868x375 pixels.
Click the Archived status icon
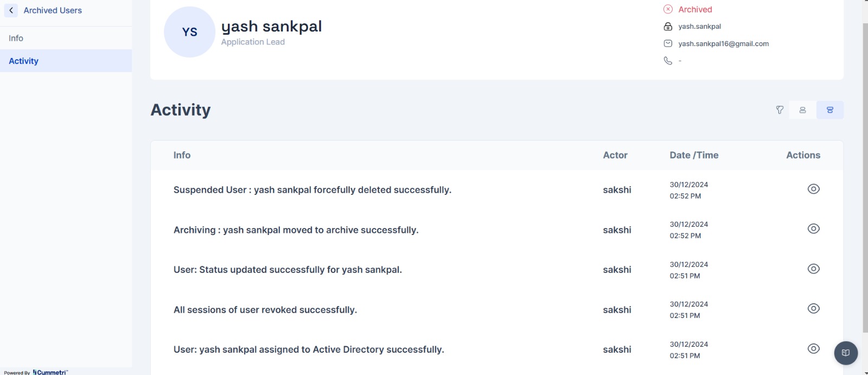pyautogui.click(x=668, y=9)
